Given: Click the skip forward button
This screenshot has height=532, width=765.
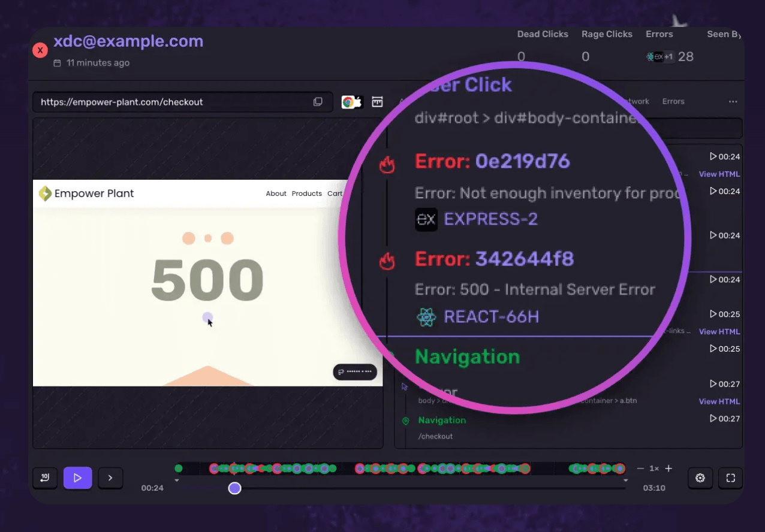Looking at the screenshot, I should coord(110,477).
